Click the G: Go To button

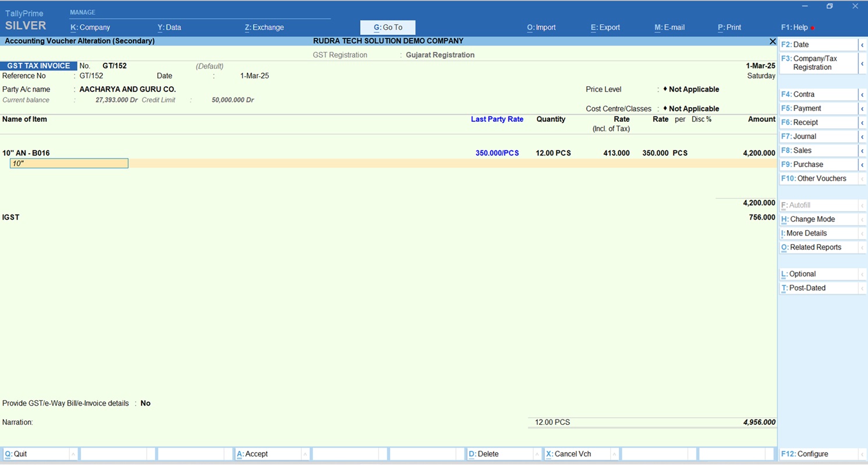tap(388, 27)
